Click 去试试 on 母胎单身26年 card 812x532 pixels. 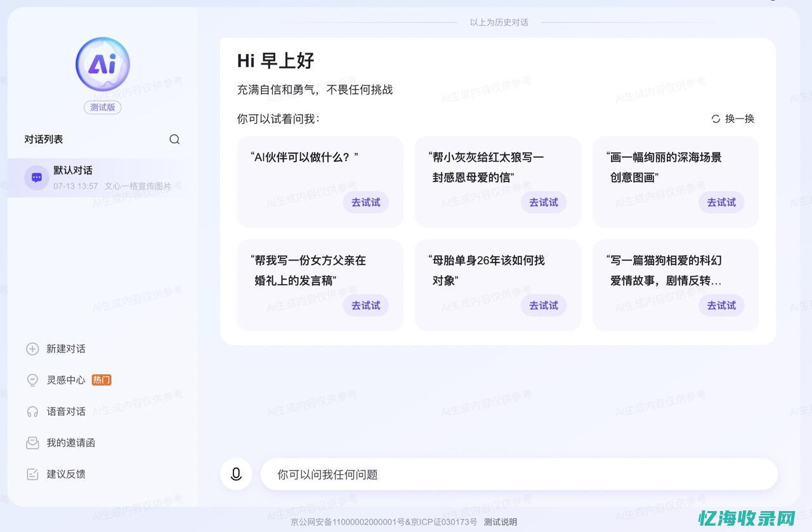pyautogui.click(x=544, y=306)
